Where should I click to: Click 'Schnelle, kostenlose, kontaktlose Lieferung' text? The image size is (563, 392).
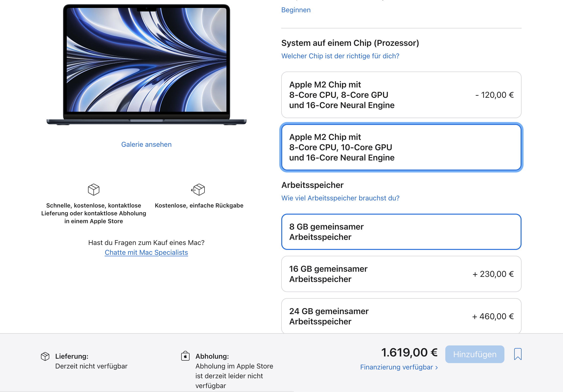(x=94, y=213)
